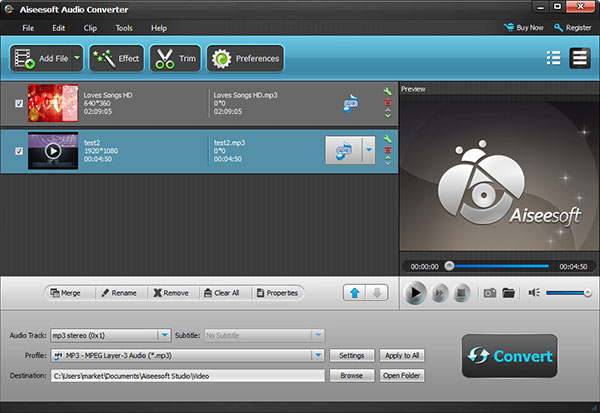Click the test2 output format icon button
Screen dimensions: 600x413
tap(343, 150)
